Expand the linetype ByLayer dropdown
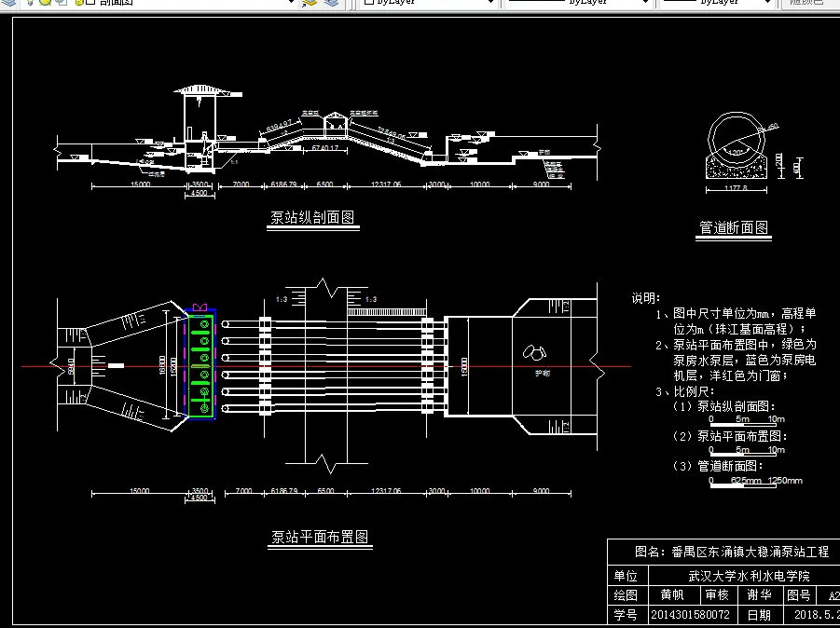 [645, 3]
